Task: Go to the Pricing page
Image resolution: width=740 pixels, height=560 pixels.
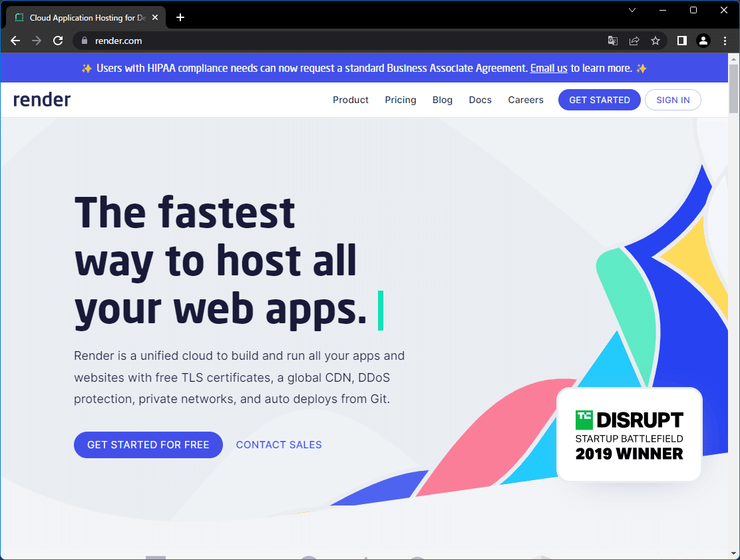Action: (400, 100)
